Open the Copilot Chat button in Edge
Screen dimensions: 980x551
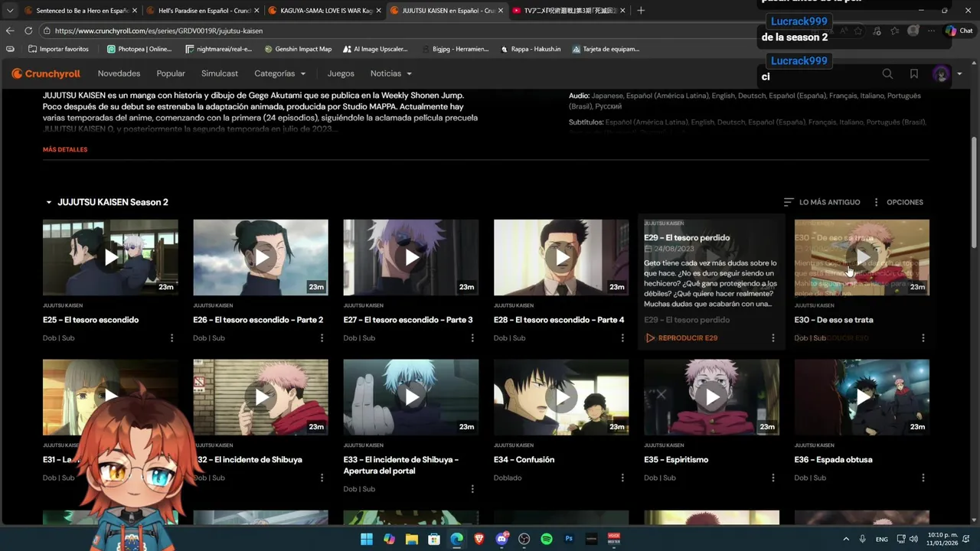[x=959, y=31]
